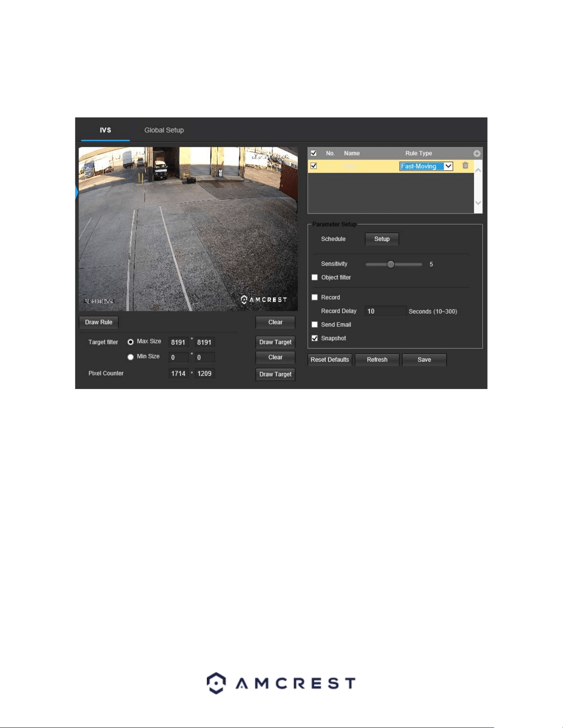
Task: Click the Min Size height field
Action: coord(205,357)
